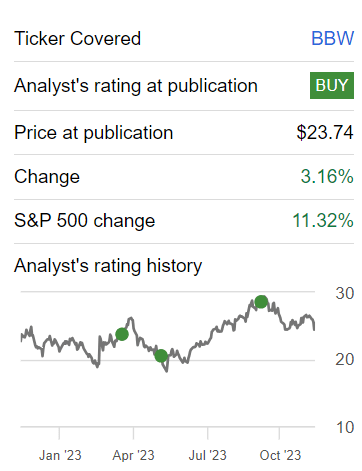Select the $23.74 price value

point(325,132)
